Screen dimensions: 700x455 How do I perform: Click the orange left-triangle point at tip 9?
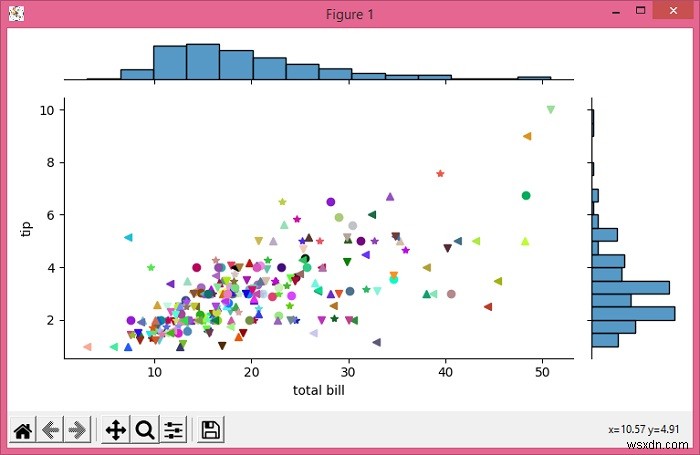pos(527,136)
